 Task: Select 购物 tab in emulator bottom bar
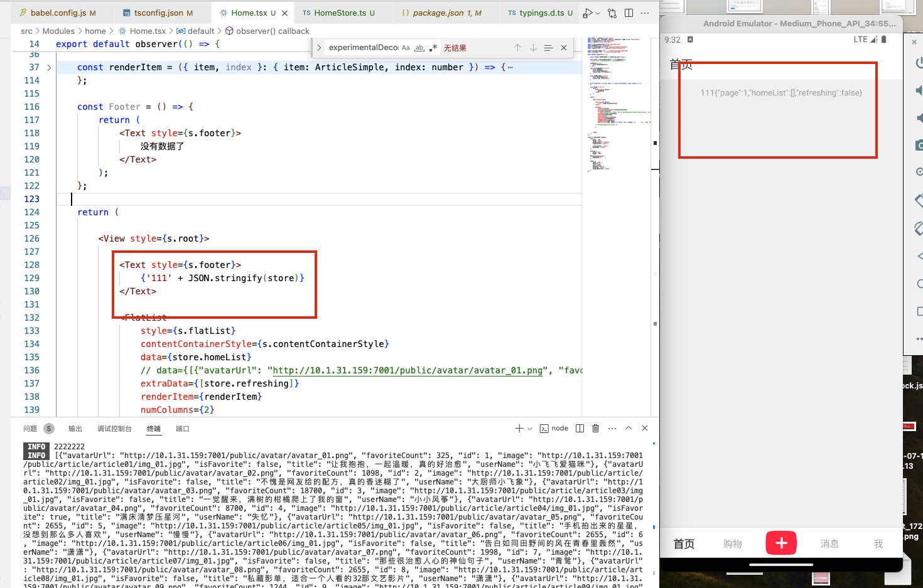point(733,544)
